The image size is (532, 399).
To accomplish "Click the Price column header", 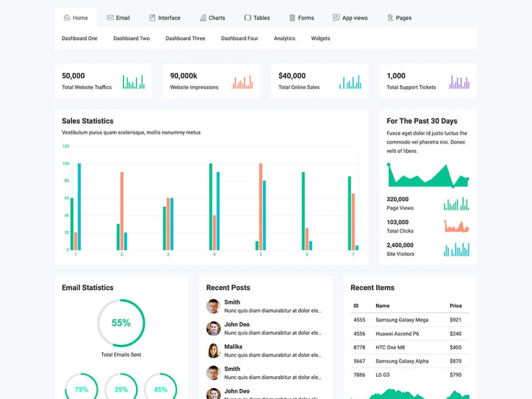I will 456,306.
